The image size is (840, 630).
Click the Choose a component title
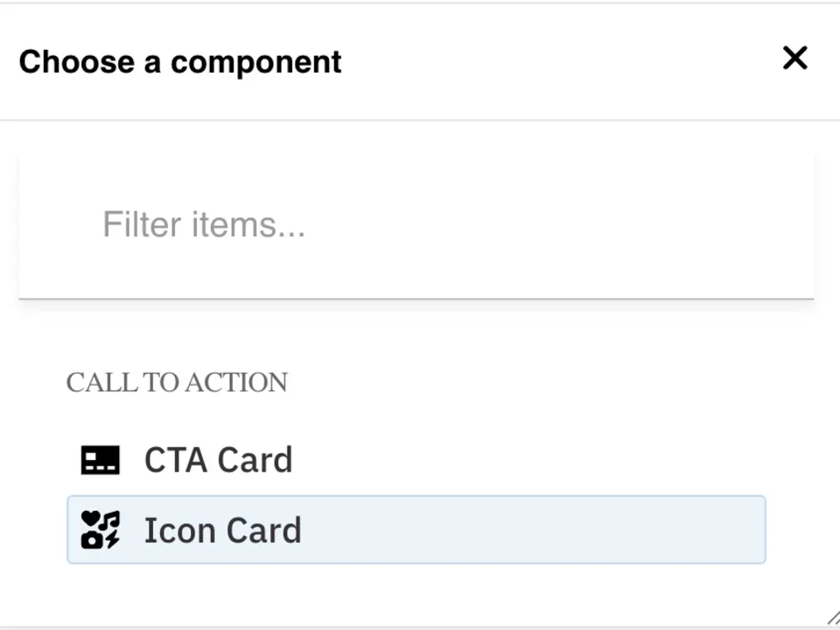[x=179, y=61]
